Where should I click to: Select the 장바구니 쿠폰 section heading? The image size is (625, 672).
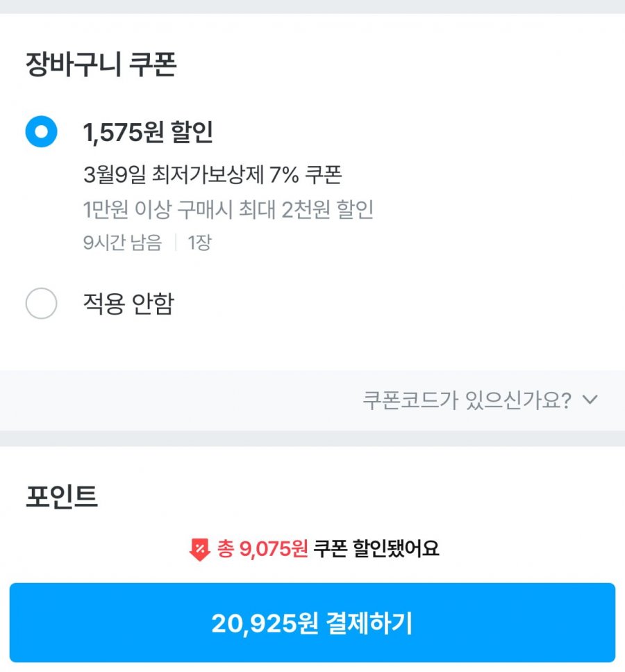(101, 65)
